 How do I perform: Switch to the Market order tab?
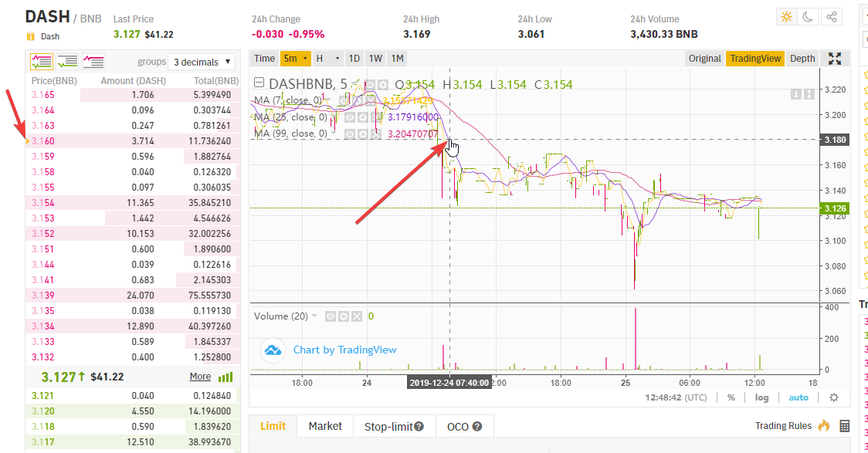(325, 426)
